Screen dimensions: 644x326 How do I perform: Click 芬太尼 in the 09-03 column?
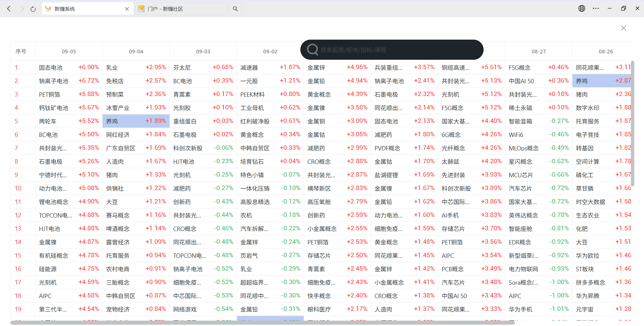(x=182, y=68)
